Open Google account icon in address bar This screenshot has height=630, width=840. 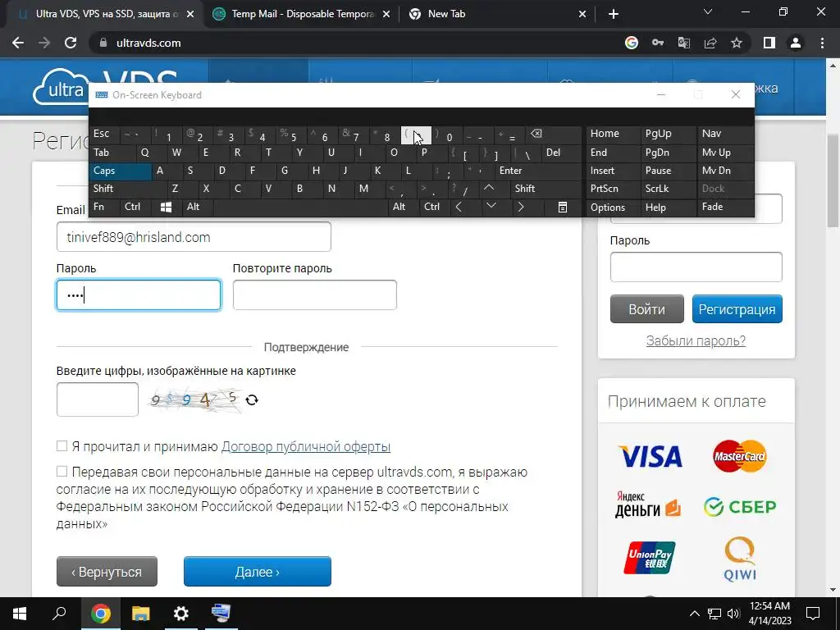point(632,43)
